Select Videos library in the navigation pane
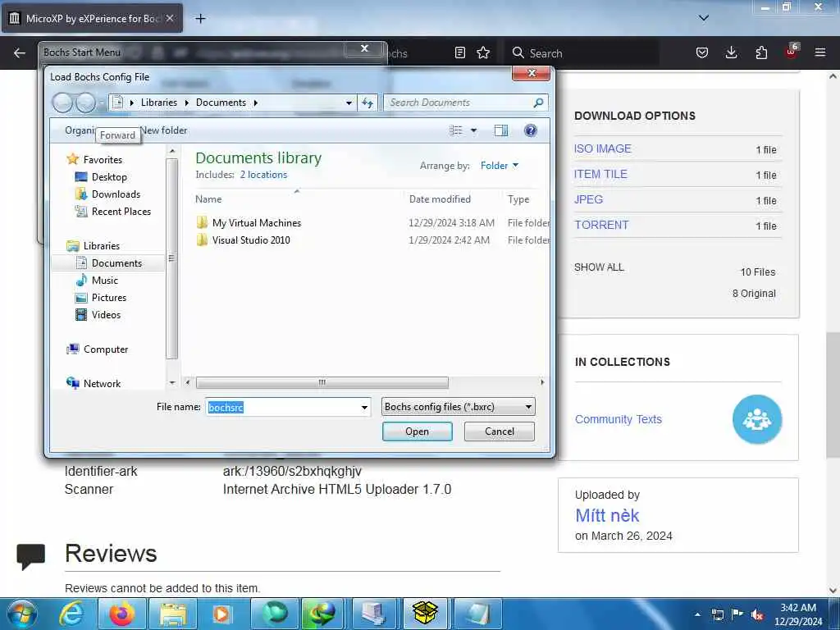This screenshot has height=630, width=840. point(106,314)
